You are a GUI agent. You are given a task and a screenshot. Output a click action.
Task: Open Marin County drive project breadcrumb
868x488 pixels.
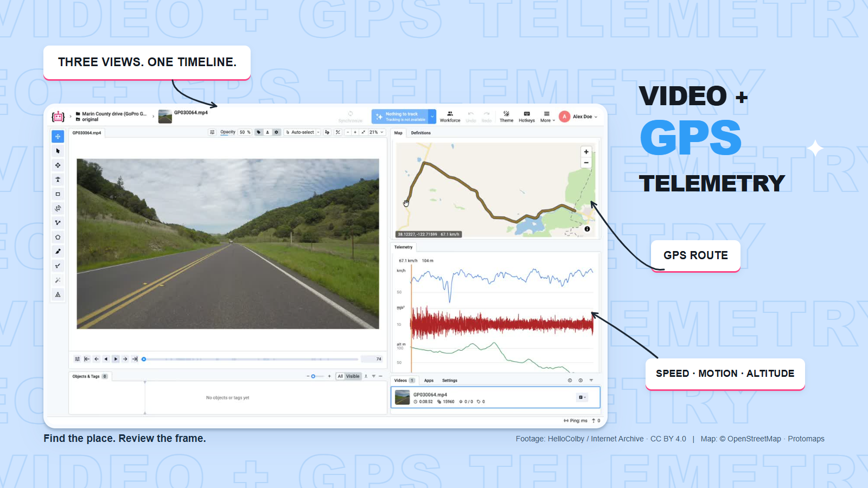(x=111, y=114)
